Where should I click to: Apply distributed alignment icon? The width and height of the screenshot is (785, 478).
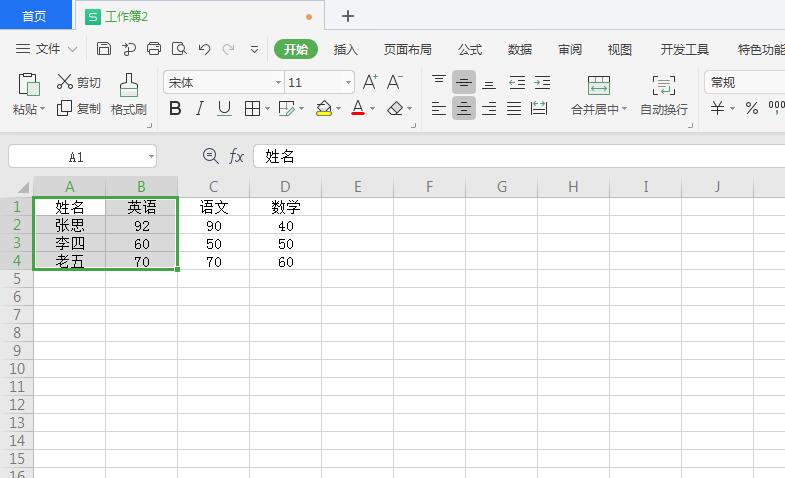click(x=539, y=108)
